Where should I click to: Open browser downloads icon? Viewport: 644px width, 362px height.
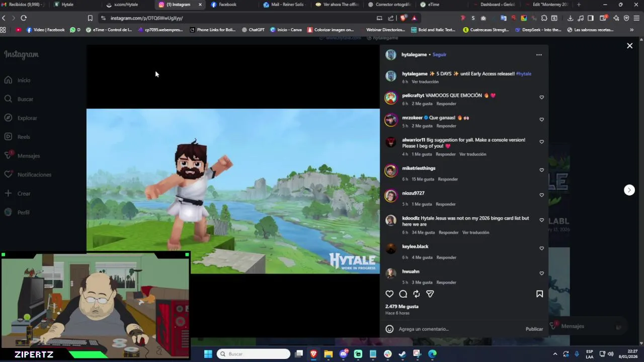tap(570, 18)
